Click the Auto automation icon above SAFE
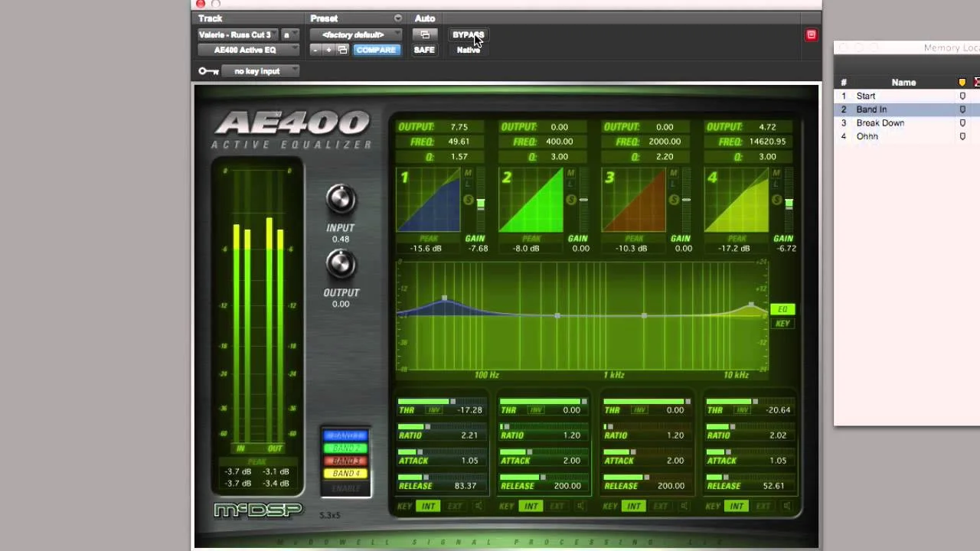This screenshot has height=551, width=980. click(426, 34)
